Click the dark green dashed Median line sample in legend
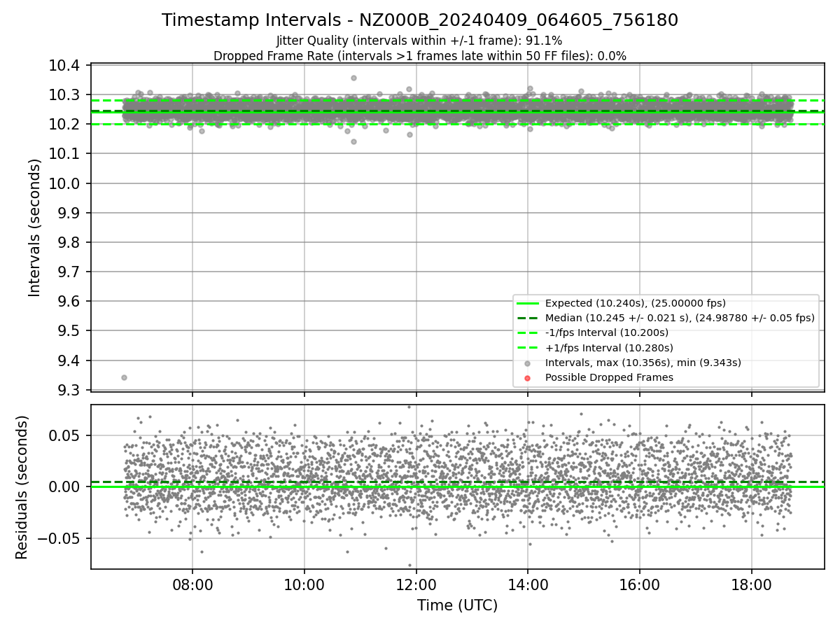840x630 pixels. tap(528, 318)
